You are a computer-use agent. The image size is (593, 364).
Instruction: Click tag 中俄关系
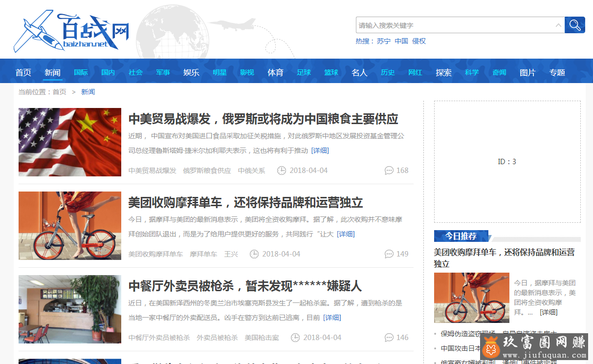tap(251, 171)
